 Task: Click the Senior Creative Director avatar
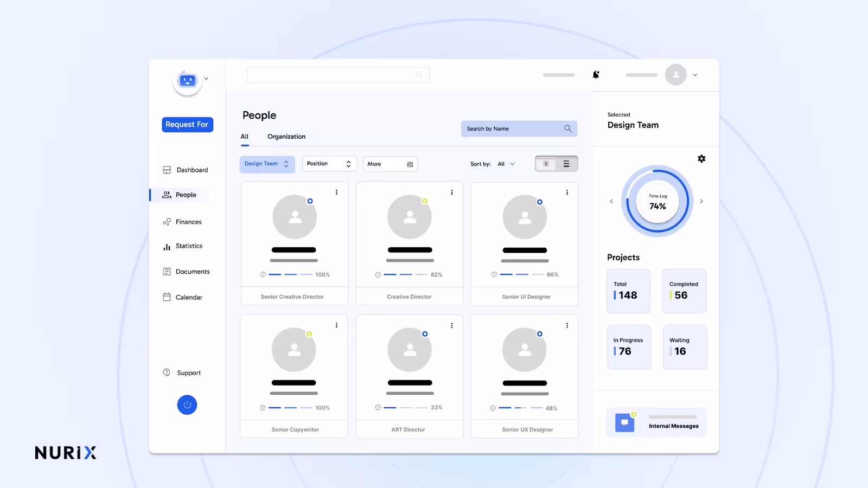[295, 217]
